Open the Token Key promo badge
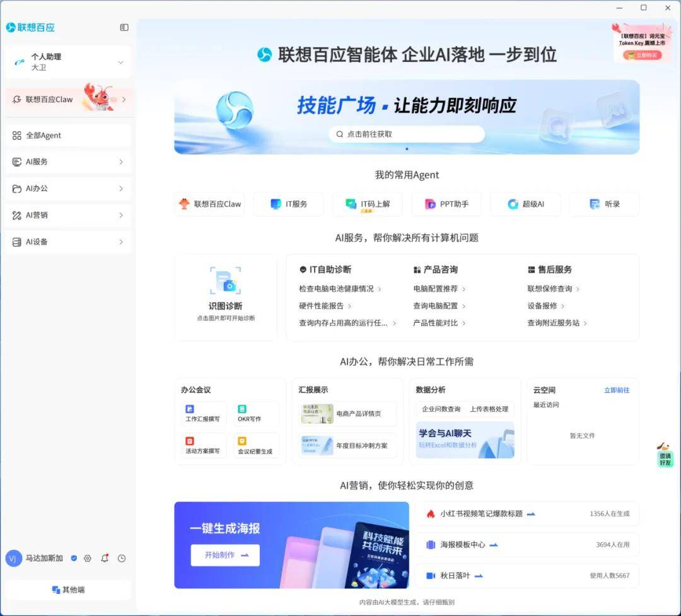681x616 pixels. tap(642, 42)
